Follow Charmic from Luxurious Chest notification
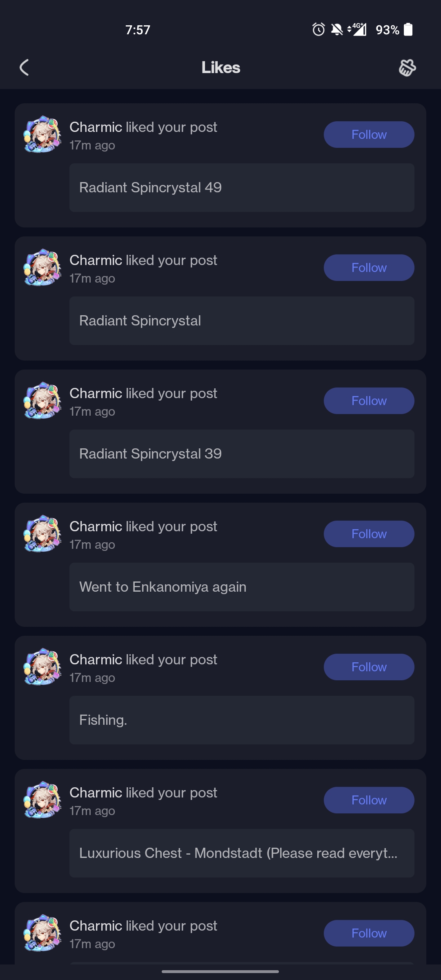Screen dimensions: 441x980 [x=369, y=800]
